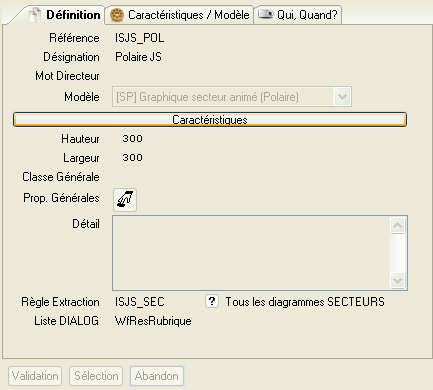
Task: Open the Qui, Quand? tab
Action: tap(298, 15)
